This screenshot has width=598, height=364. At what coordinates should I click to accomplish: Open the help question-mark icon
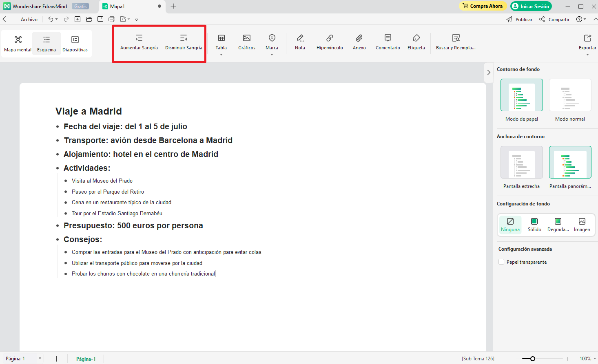tap(579, 19)
